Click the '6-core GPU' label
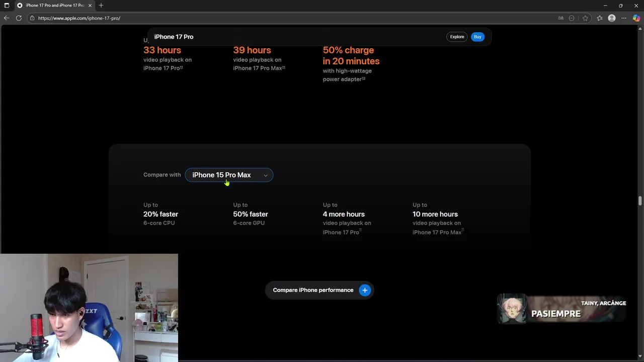The height and width of the screenshot is (362, 644). pos(249,223)
